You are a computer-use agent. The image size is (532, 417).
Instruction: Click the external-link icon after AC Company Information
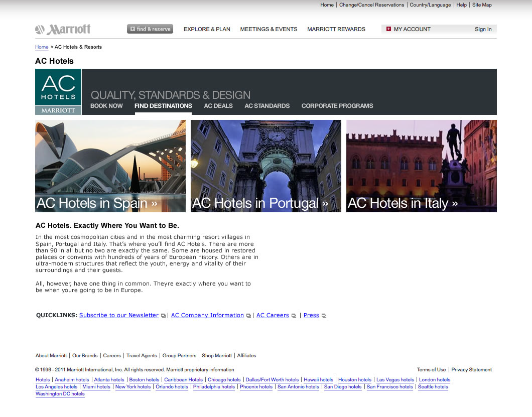pyautogui.click(x=248, y=316)
